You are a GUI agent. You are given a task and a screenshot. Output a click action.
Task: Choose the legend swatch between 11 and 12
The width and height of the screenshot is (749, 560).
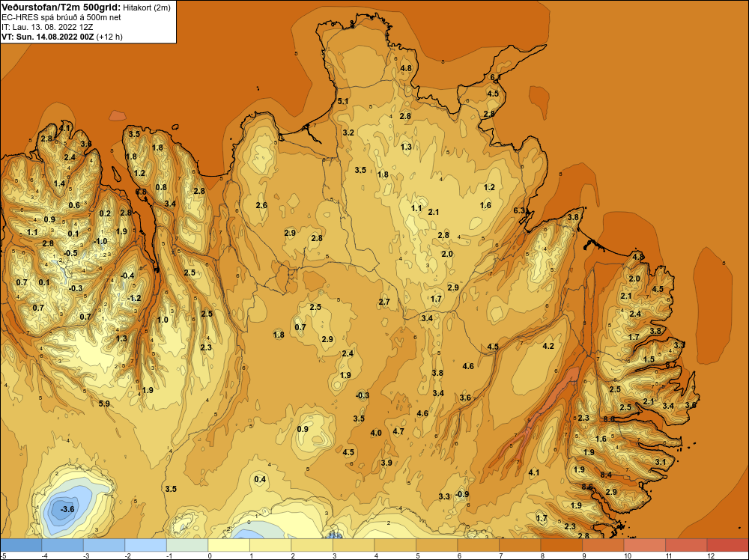coord(686,545)
